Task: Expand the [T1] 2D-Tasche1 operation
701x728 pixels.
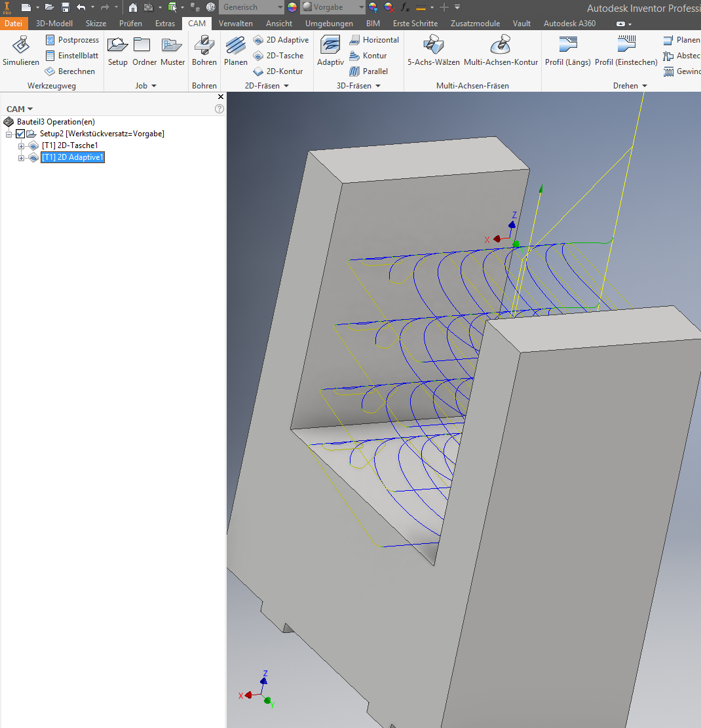Action: click(x=21, y=146)
